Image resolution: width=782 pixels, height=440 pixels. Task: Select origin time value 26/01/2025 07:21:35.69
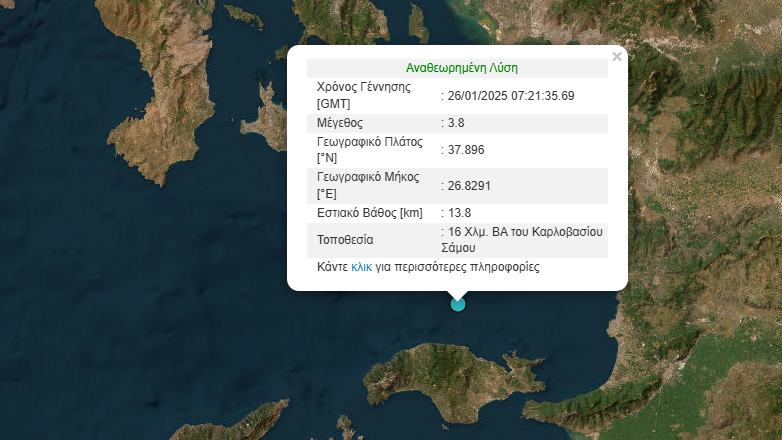pos(511,96)
